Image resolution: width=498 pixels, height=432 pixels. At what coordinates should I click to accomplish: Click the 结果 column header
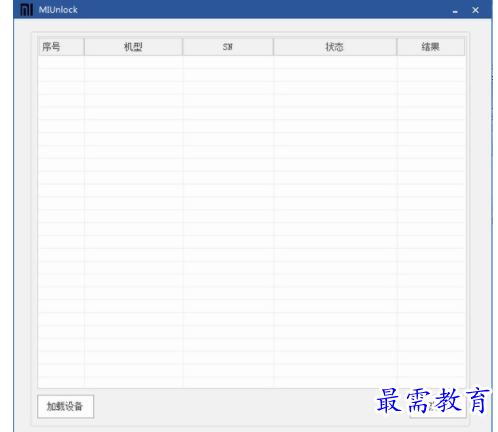431,47
